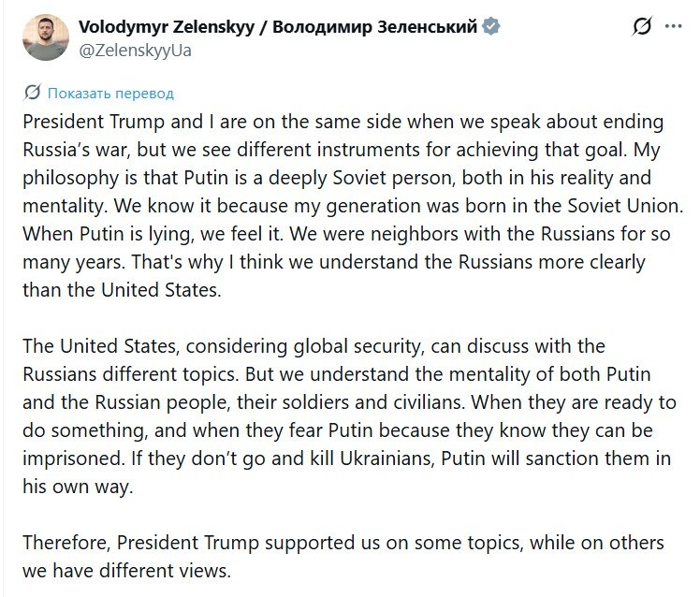Click the name Volodymyr Zelenskyy in header
The image size is (700, 597).
tap(167, 27)
